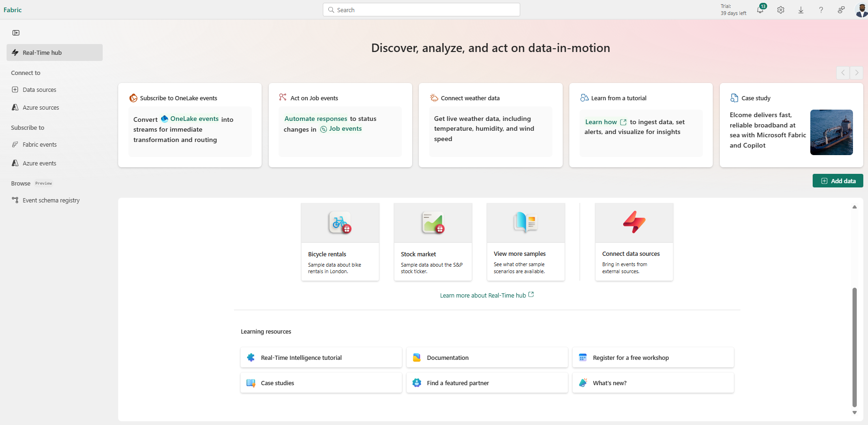868x425 pixels.
Task: Open Fabric events in sidebar
Action: (39, 145)
